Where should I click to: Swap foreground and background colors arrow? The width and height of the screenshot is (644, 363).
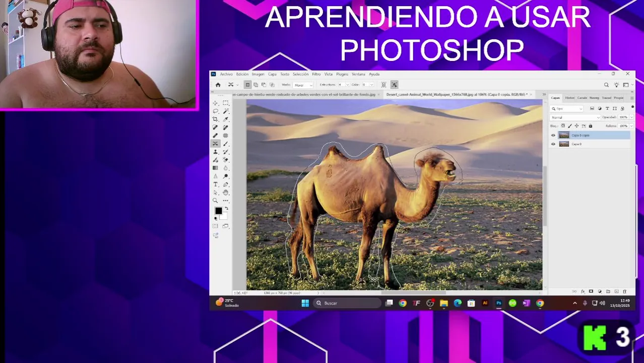point(227,209)
